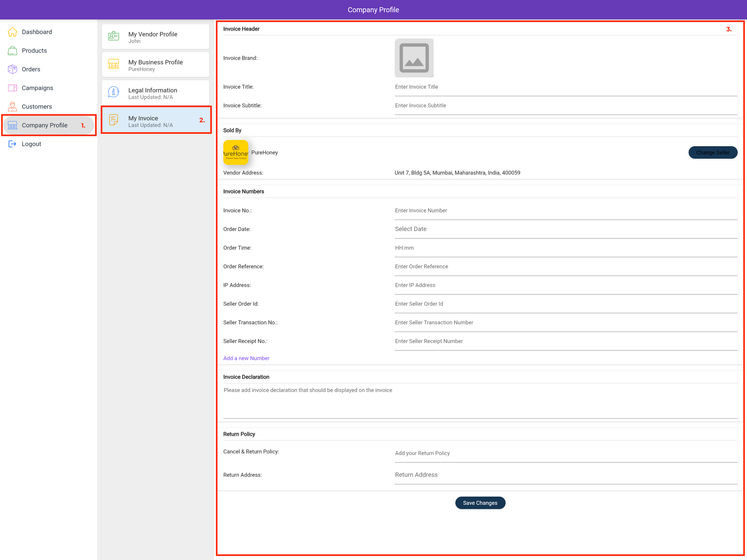The width and height of the screenshot is (747, 560).
Task: Click the Legal Information info icon
Action: [x=114, y=93]
